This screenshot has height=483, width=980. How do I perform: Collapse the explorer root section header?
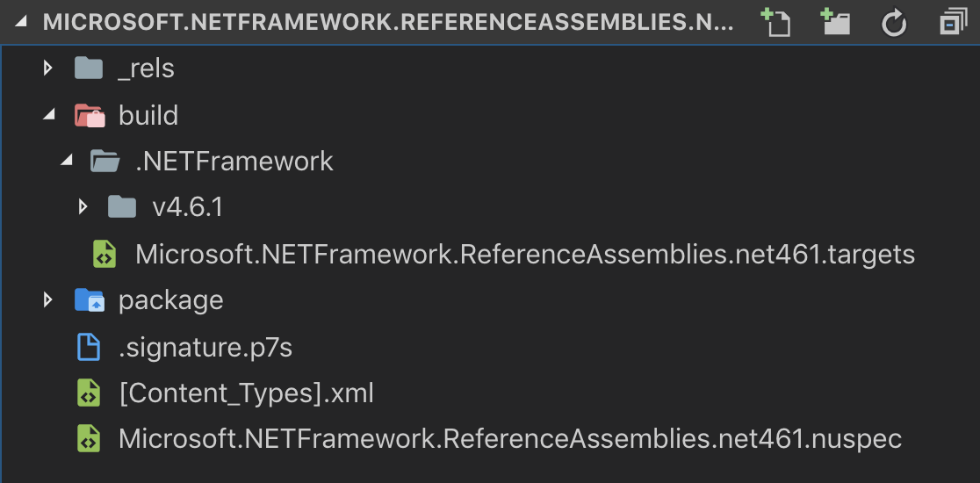(24, 23)
